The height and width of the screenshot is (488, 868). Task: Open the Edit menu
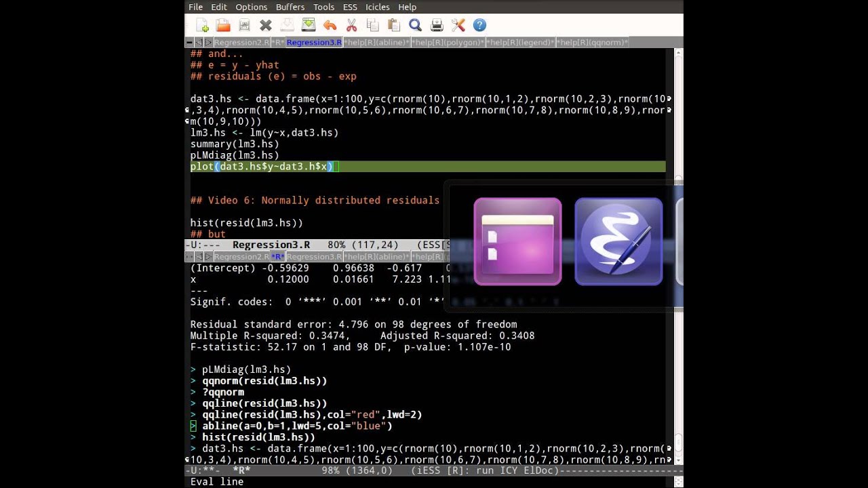coord(219,7)
